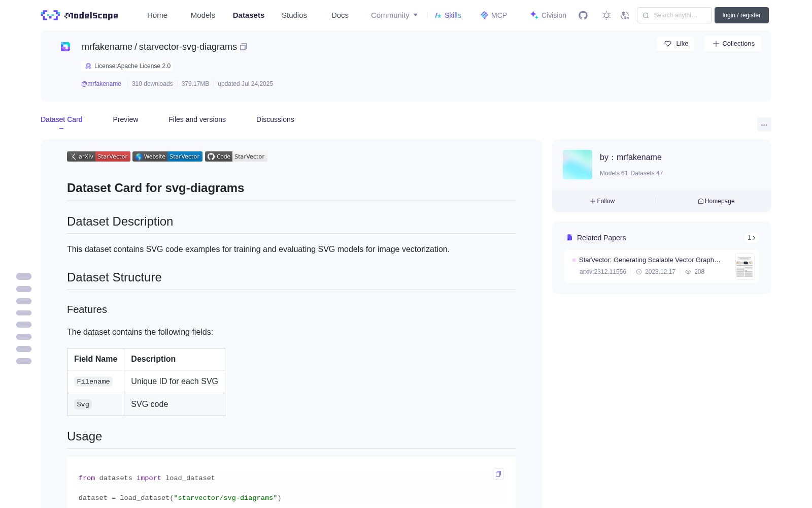Click 'Datasets 47' author stat
Viewport: 812px width, 508px height.
click(647, 173)
